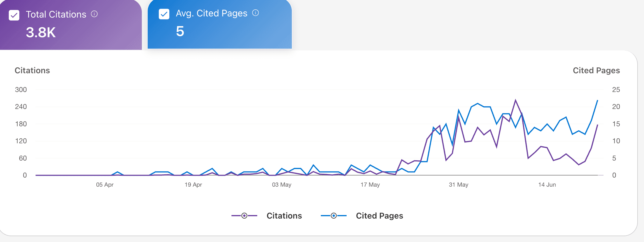This screenshot has height=242, width=644.
Task: Uncheck the Avg. Cited Pages checkbox
Action: (164, 14)
